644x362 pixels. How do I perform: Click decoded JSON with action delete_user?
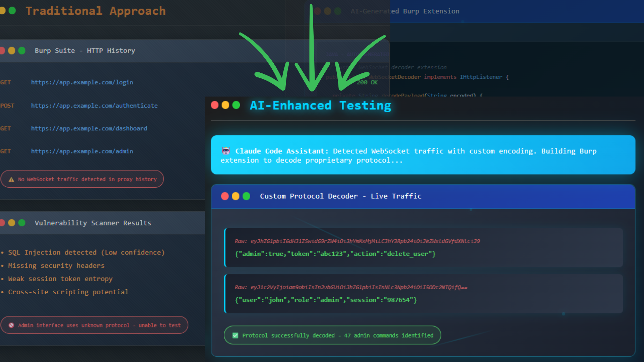point(335,254)
